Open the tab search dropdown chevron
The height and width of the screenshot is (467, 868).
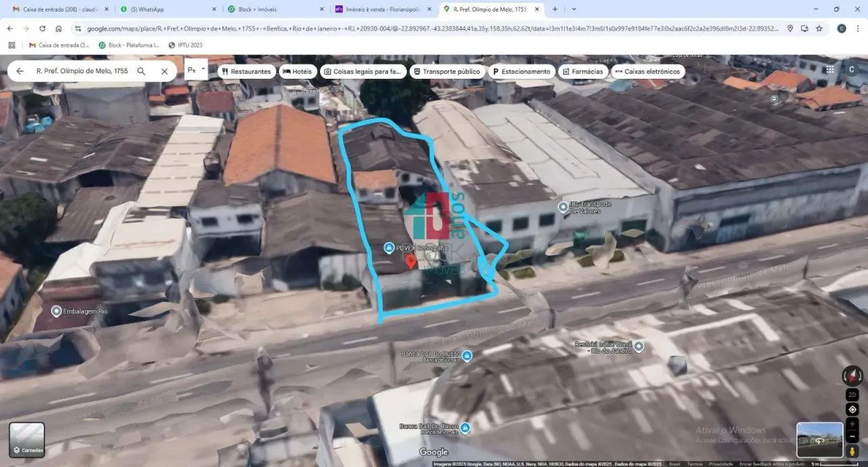(x=574, y=9)
